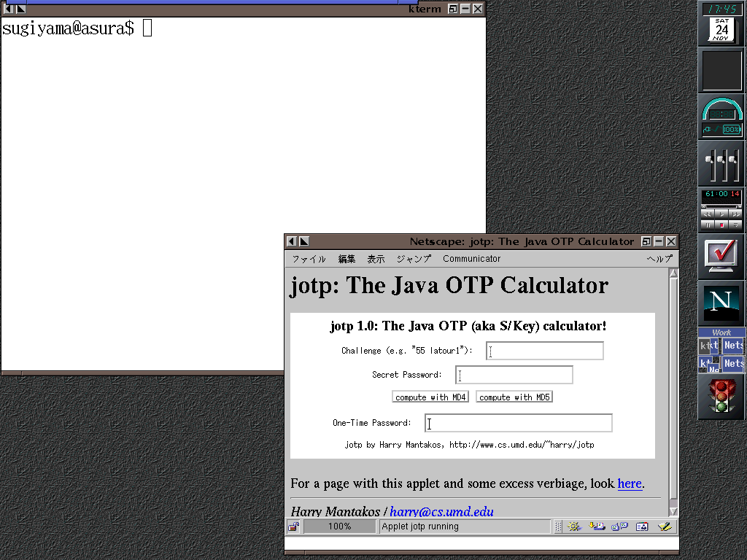Image resolution: width=747 pixels, height=560 pixels.
Task: Select top-right Nets miniature in pager
Action: point(732,345)
